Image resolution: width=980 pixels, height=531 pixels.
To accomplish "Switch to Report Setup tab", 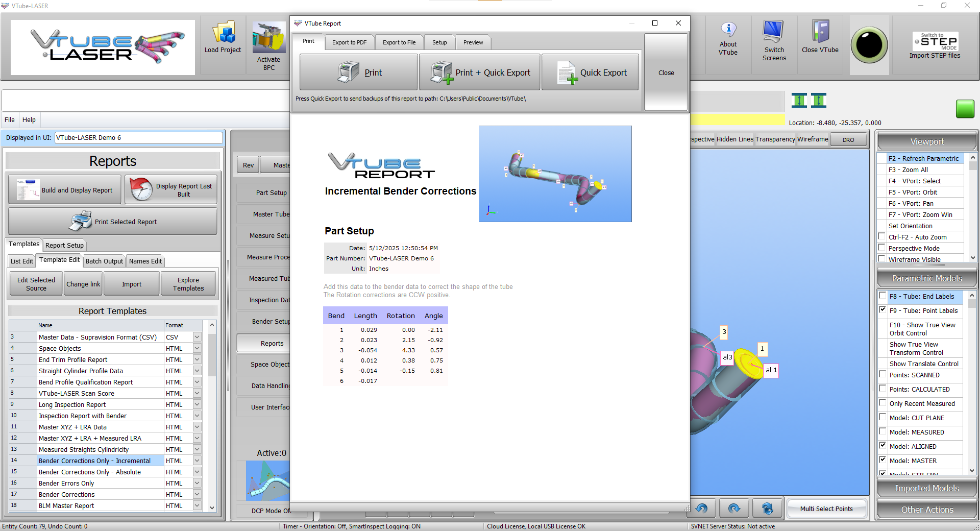I will point(64,245).
